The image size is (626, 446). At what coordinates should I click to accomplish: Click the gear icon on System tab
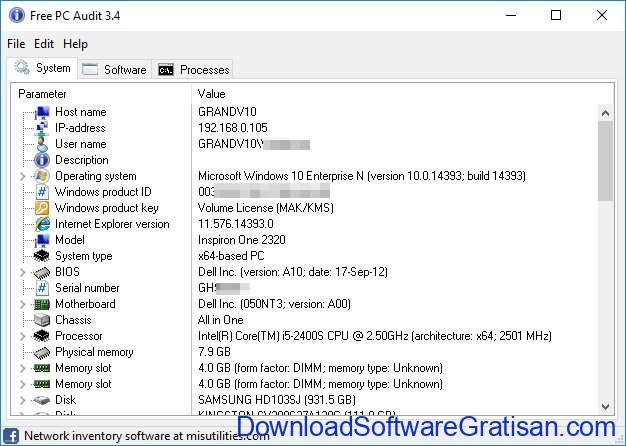tap(22, 67)
